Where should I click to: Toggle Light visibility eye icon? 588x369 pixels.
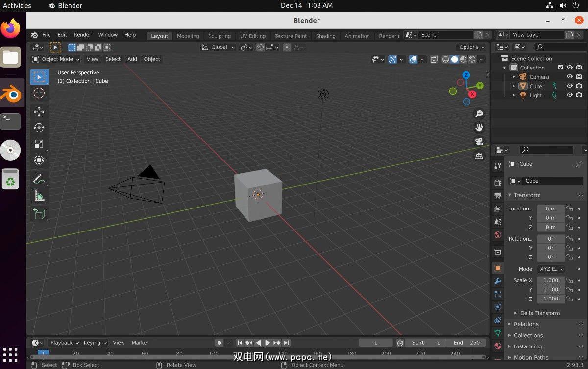pos(570,95)
